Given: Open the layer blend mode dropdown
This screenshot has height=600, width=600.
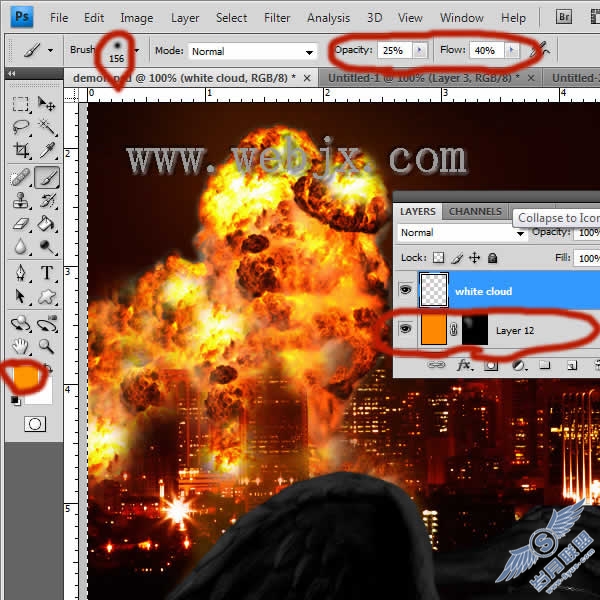Looking at the screenshot, I should click(462, 233).
